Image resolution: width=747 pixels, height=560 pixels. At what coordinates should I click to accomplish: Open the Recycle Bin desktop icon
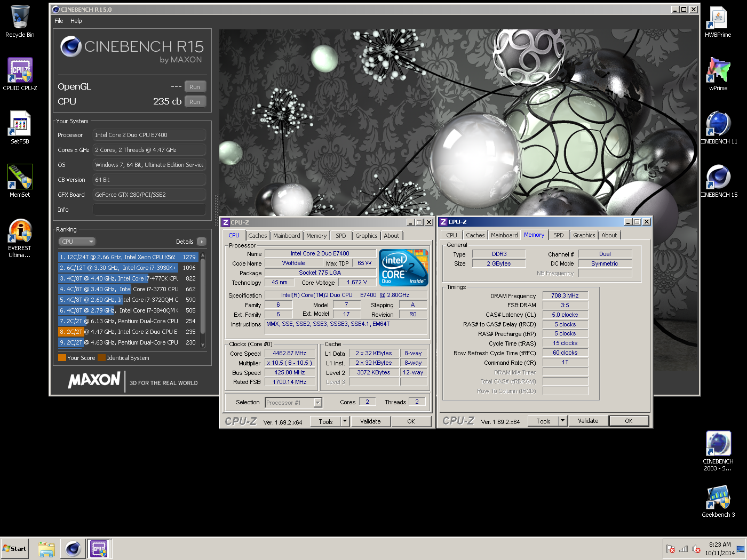point(20,21)
